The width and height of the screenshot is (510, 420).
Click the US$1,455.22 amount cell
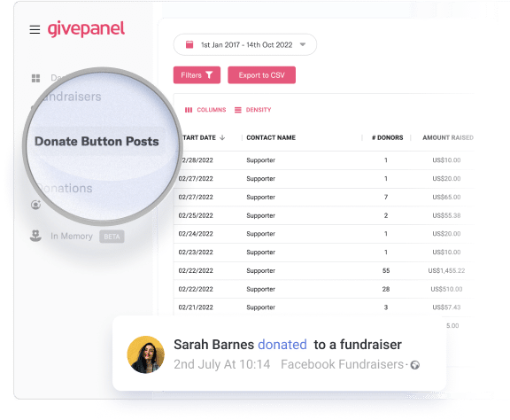tap(446, 270)
